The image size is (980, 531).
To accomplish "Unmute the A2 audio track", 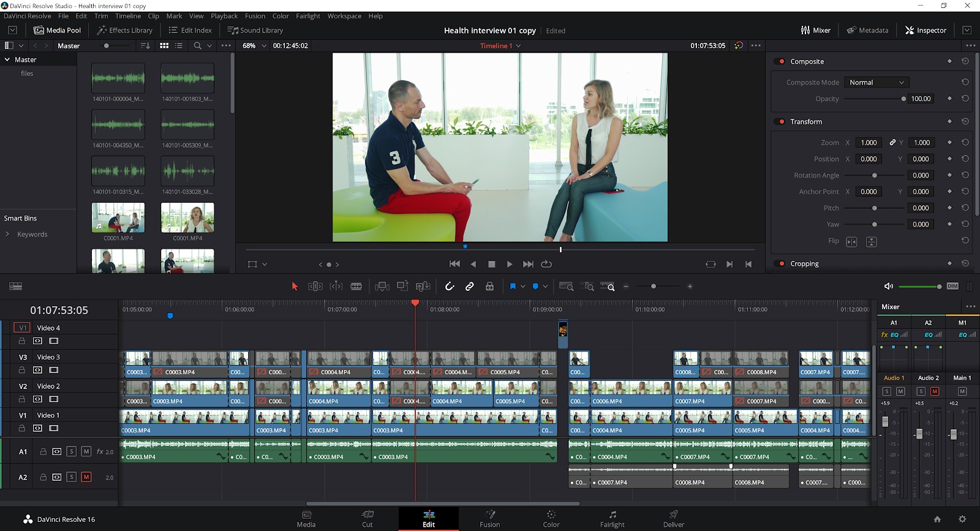I will 86,477.
